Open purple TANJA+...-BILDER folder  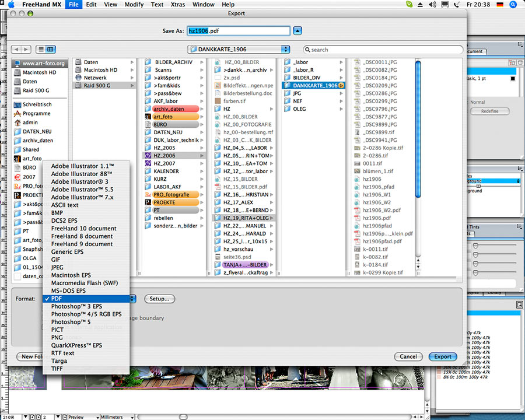(x=244, y=265)
